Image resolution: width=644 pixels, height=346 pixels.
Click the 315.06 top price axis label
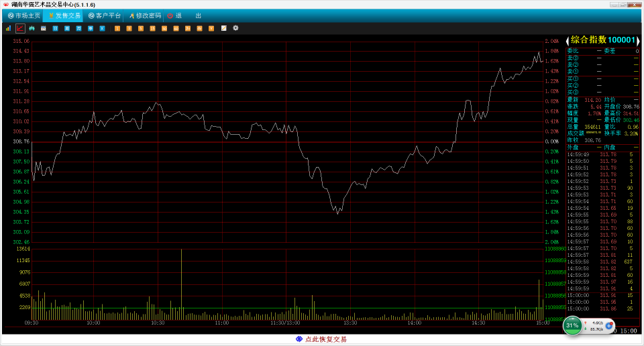point(21,41)
